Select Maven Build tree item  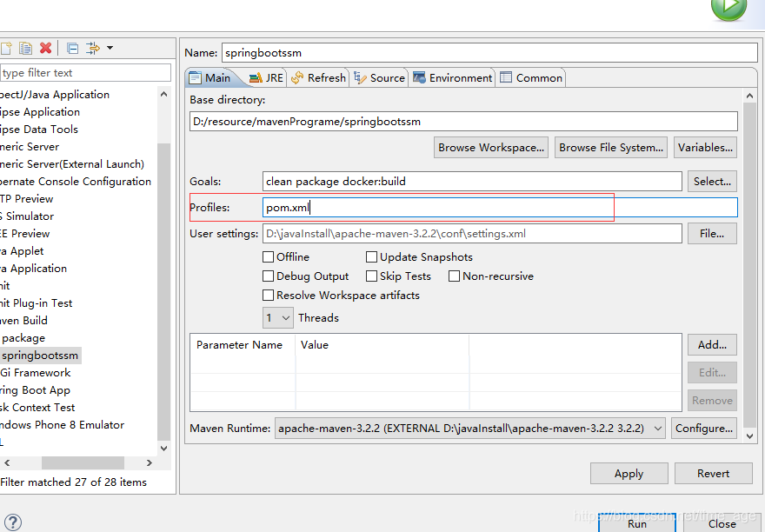pyautogui.click(x=24, y=321)
